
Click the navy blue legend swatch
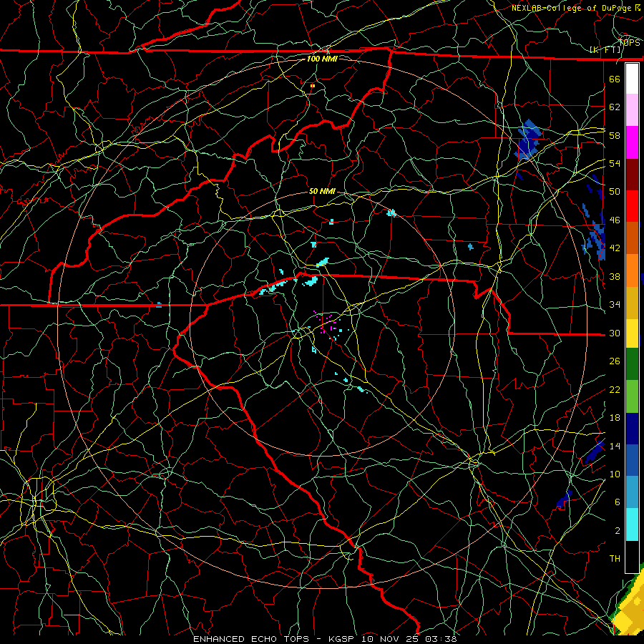632,429
